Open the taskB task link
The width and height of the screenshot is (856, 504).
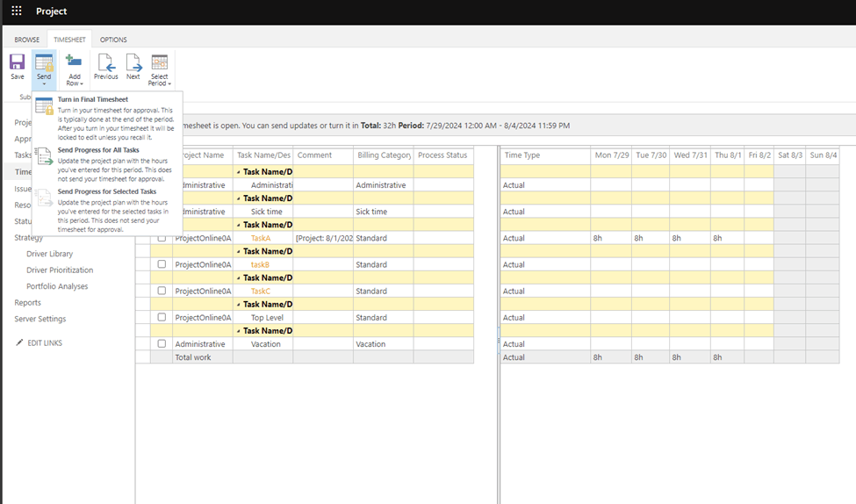pyautogui.click(x=260, y=265)
